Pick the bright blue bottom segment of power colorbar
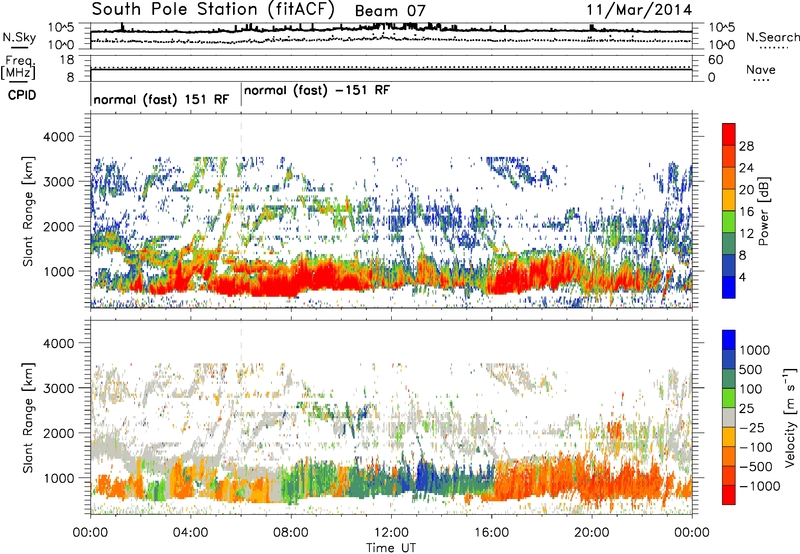Image resolution: width=800 pixels, height=554 pixels. 729,288
